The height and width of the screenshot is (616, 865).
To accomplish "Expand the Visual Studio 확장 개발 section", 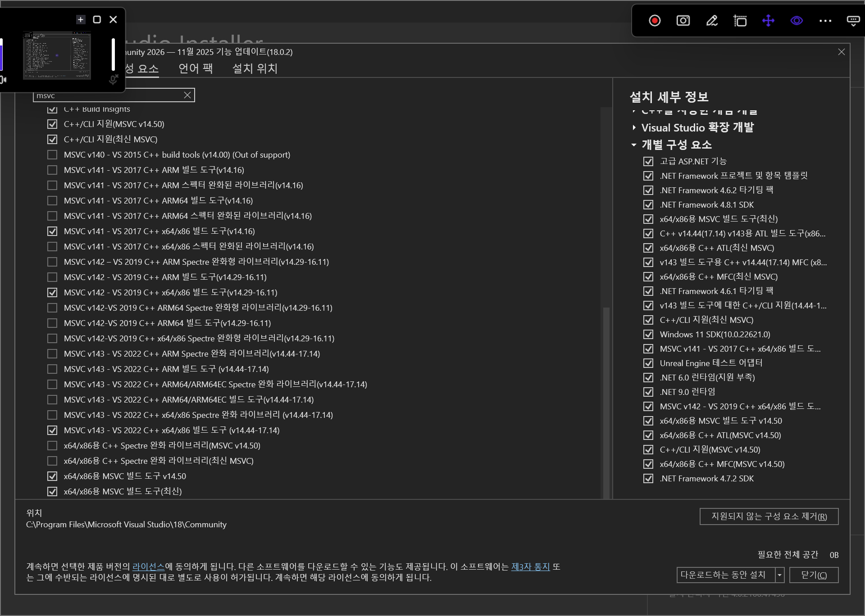I will coord(633,127).
